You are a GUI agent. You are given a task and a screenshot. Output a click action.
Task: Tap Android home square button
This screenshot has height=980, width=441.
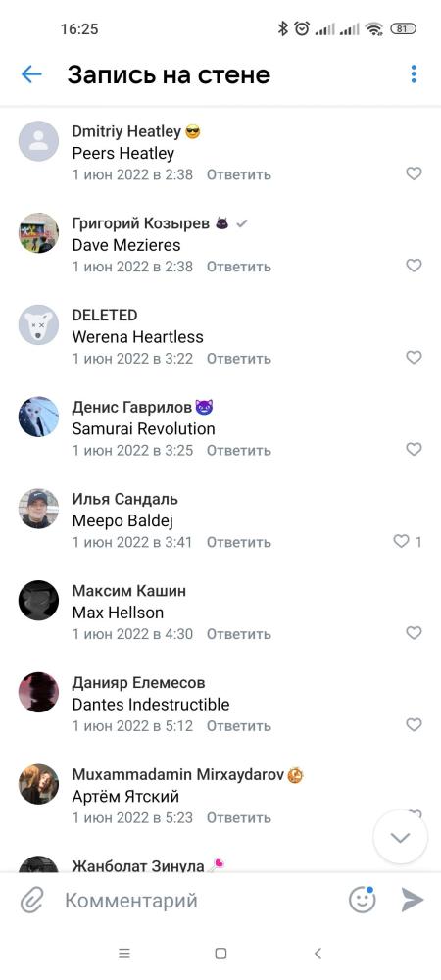[220, 954]
